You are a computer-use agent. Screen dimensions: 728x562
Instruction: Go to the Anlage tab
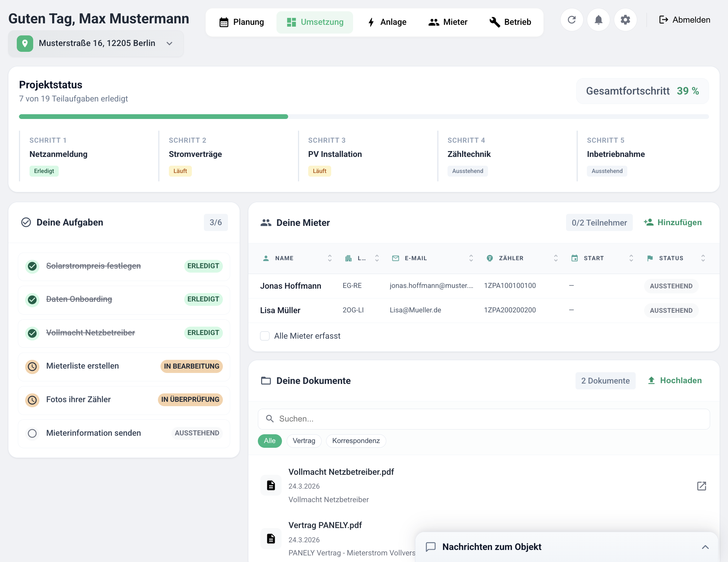(x=387, y=22)
